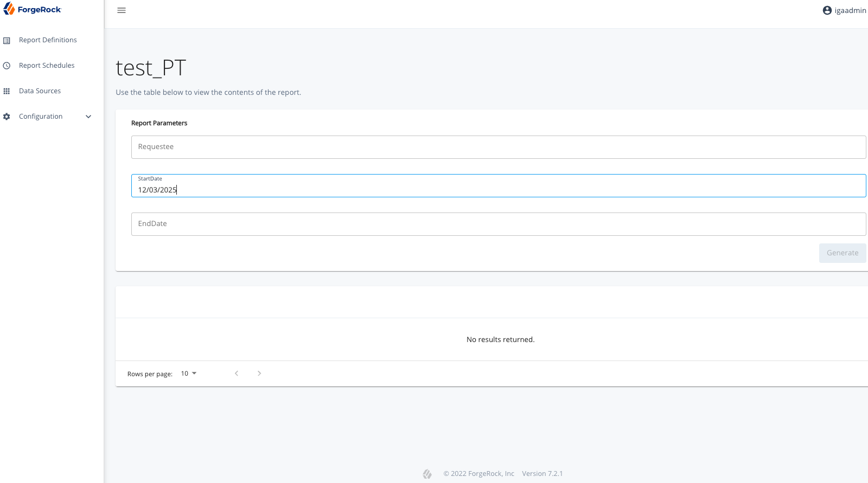
Task: Go to previous results page arrow
Action: point(237,373)
